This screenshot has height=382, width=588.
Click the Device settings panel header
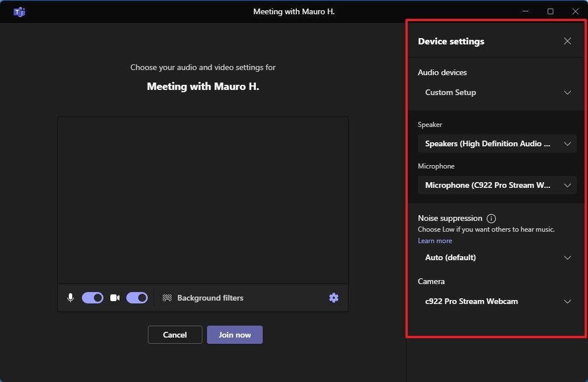tap(451, 41)
